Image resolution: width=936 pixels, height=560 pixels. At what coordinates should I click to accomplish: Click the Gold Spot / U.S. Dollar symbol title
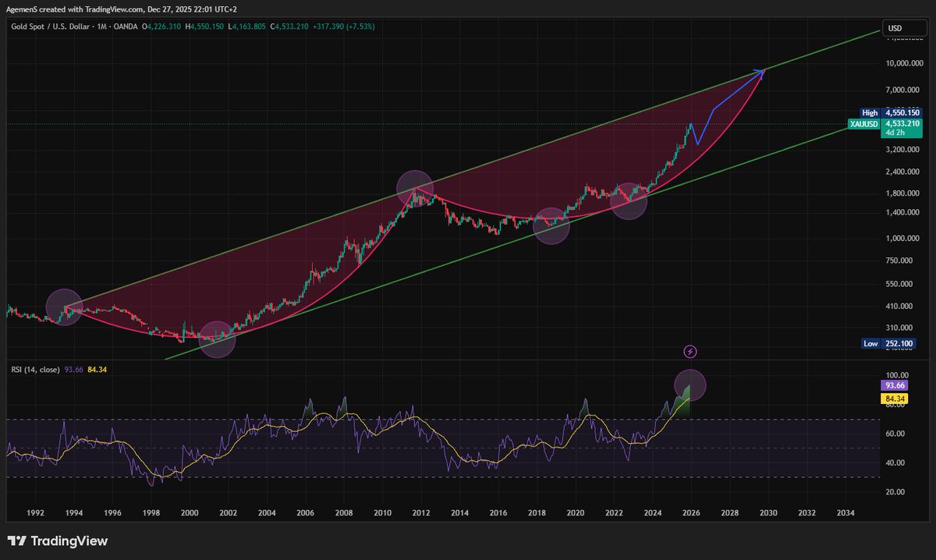pyautogui.click(x=51, y=26)
